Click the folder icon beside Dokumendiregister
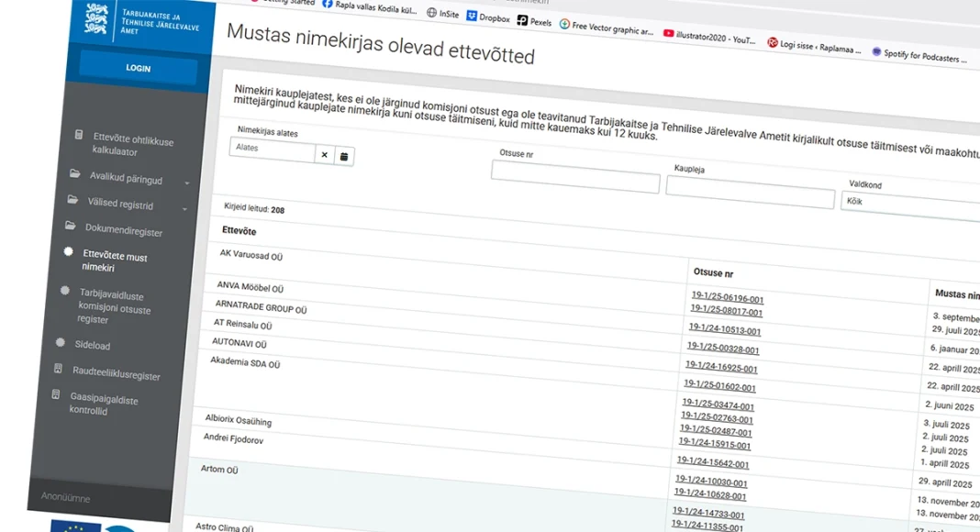The height and width of the screenshot is (532, 980). [70, 226]
